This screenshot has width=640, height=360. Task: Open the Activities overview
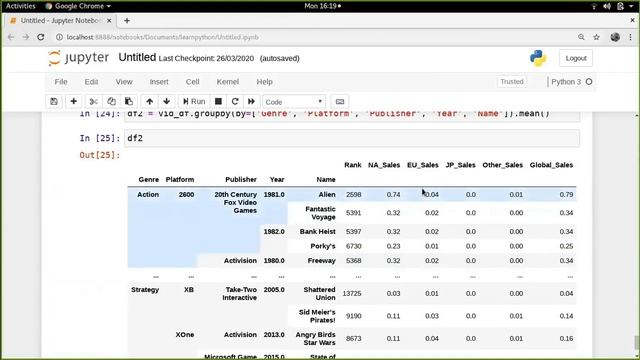(x=20, y=6)
